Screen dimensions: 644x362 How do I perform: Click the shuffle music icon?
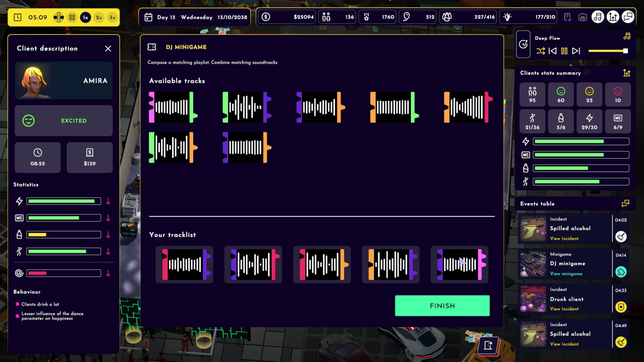[x=540, y=51]
